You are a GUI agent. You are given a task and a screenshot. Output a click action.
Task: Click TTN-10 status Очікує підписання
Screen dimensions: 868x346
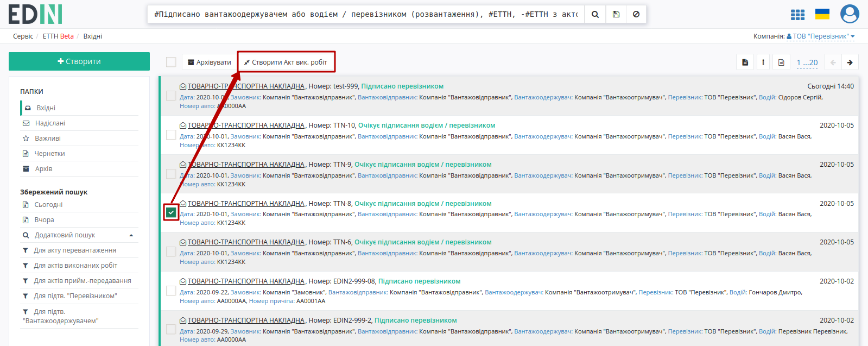click(x=427, y=125)
